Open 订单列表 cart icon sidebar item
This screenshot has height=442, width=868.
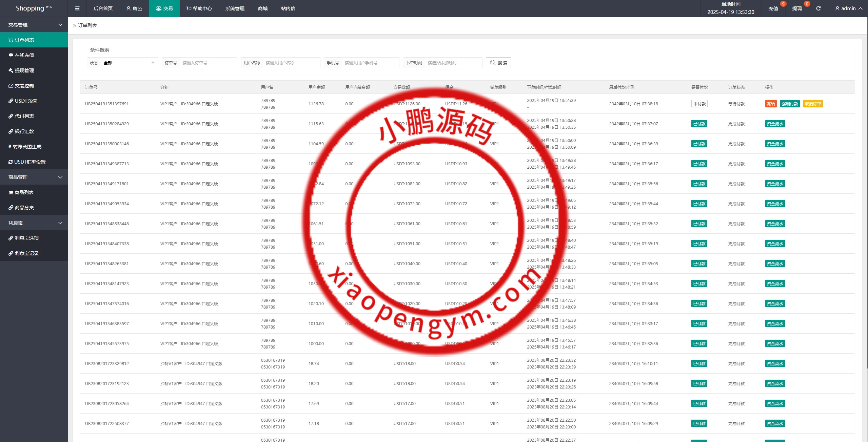coord(24,40)
